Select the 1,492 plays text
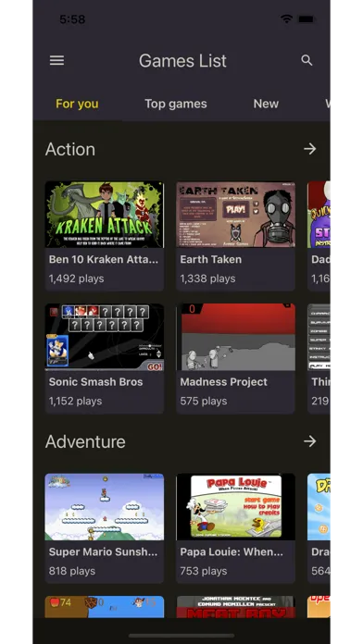Screen dimensions: 363x644 point(77,279)
